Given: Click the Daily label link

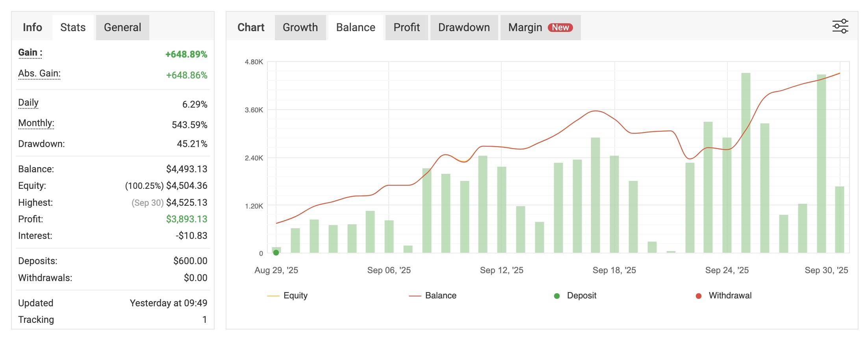Looking at the screenshot, I should coord(28,103).
